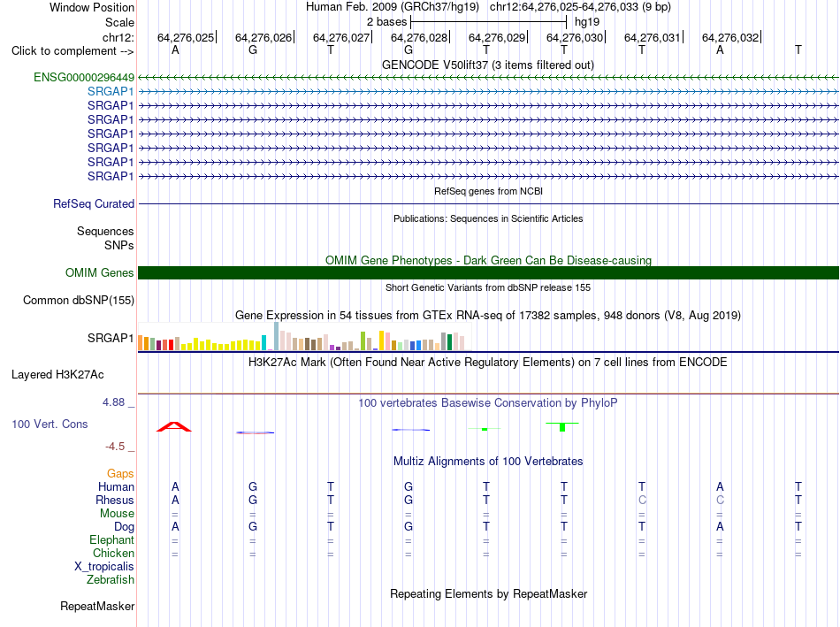Click the tallest GTEx expression bar for SRGAP1
840x627 pixels.
coord(277,336)
